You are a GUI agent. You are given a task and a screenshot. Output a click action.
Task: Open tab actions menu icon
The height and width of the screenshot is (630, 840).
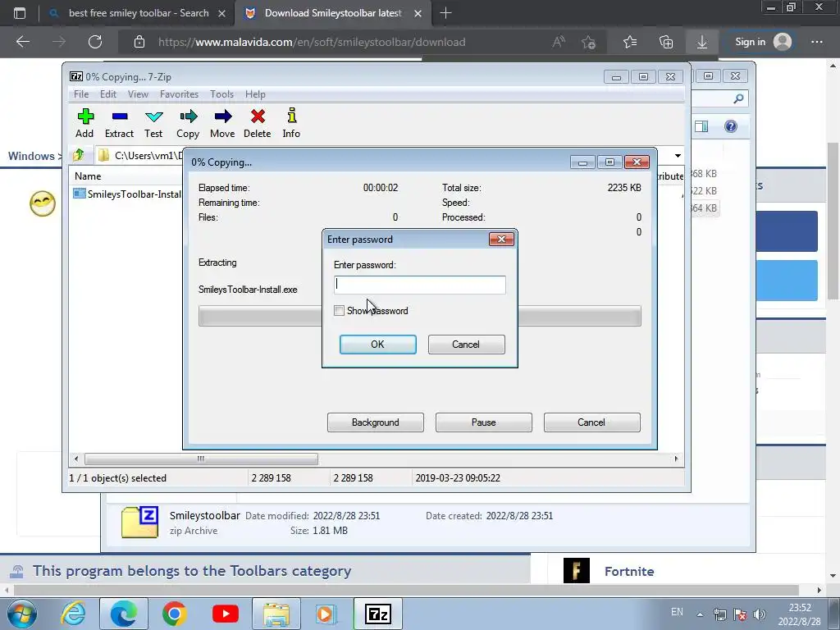(20, 13)
